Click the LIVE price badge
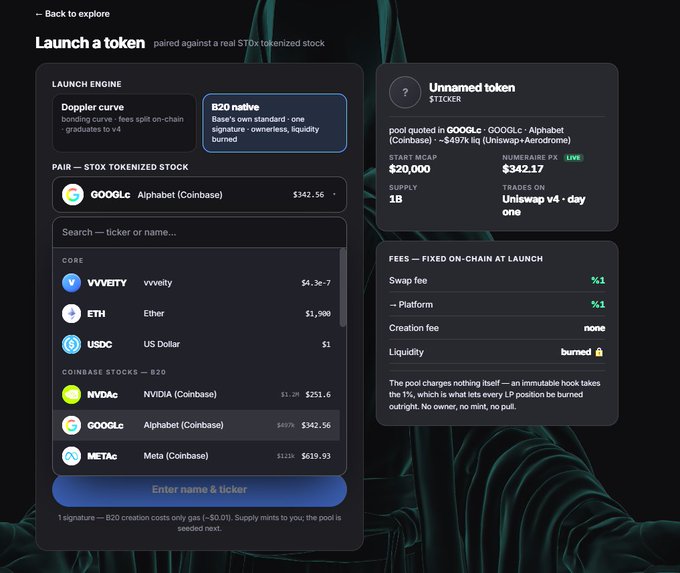Viewport: 680px width, 573px height. tap(573, 158)
